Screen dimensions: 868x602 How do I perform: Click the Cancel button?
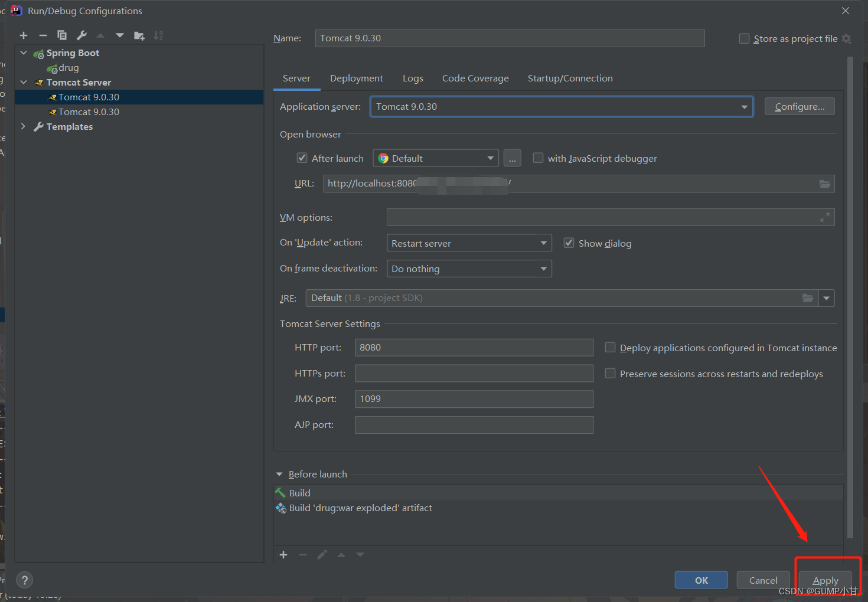point(763,580)
